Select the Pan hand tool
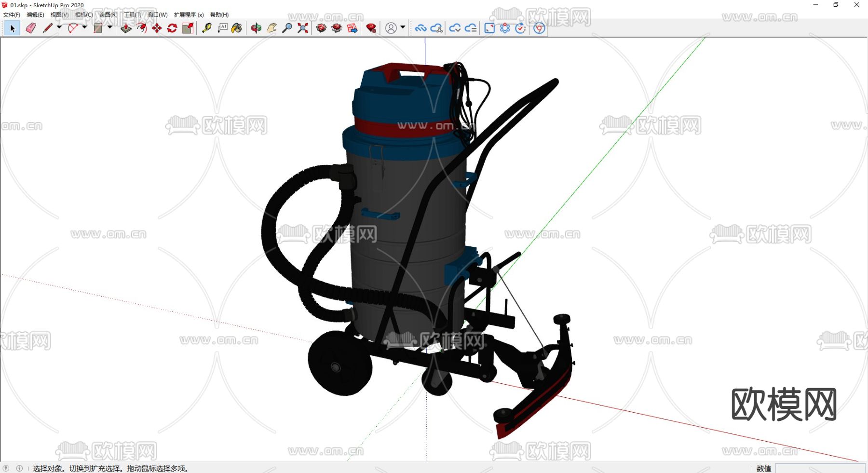Screen dimensions: 868x473 click(x=272, y=28)
